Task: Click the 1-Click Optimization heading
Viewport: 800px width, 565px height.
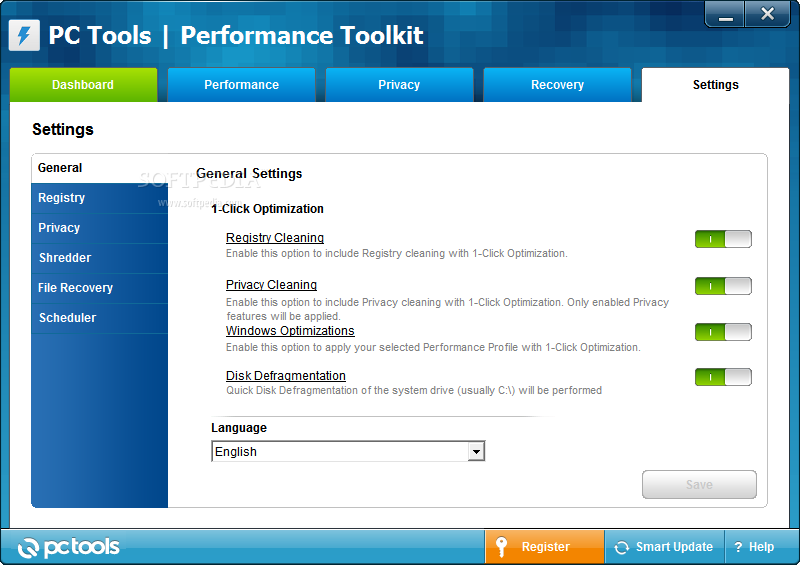Action: coord(267,209)
